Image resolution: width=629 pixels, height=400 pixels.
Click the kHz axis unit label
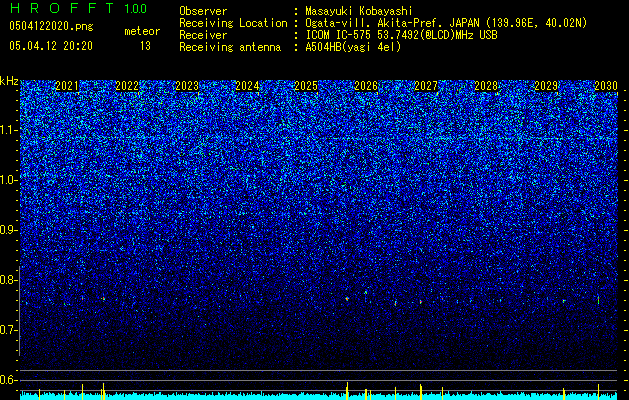point(9,81)
